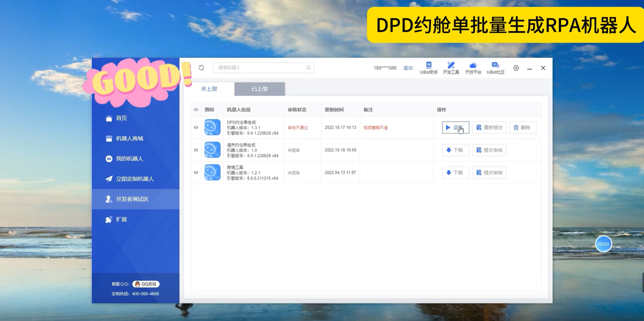Click the 2022.10.17 10:13 timestamp
Image resolution: width=644 pixels, height=321 pixels.
[340, 127]
